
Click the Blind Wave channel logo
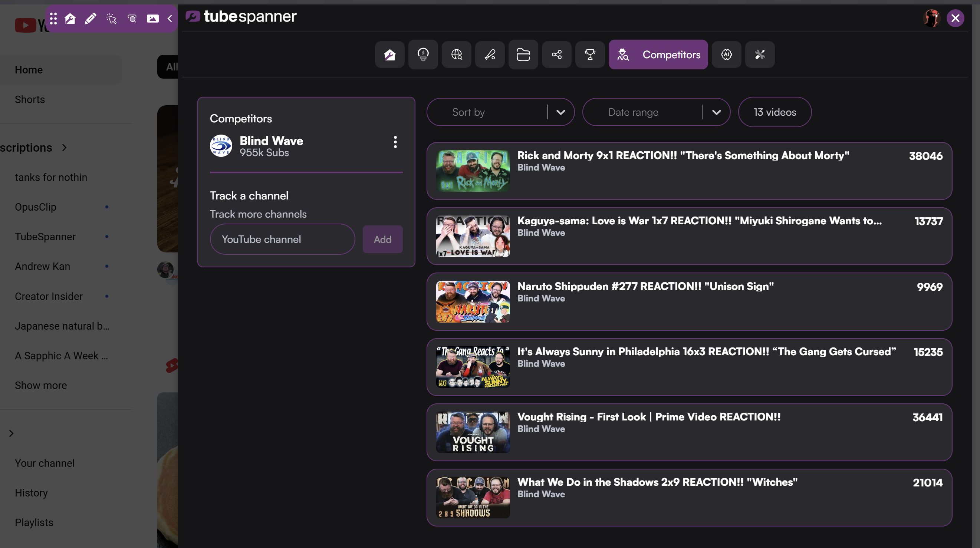pyautogui.click(x=221, y=146)
